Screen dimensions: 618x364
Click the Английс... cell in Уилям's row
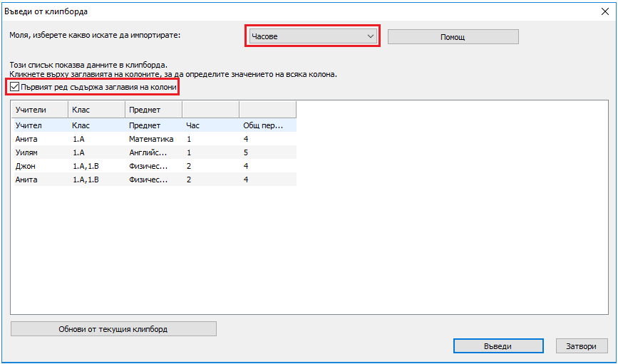(x=148, y=152)
